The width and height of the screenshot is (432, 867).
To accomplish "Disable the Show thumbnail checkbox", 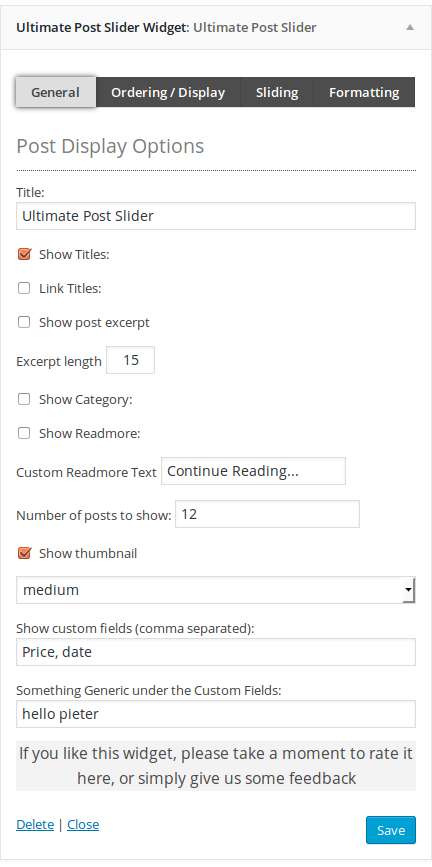I will 24,553.
